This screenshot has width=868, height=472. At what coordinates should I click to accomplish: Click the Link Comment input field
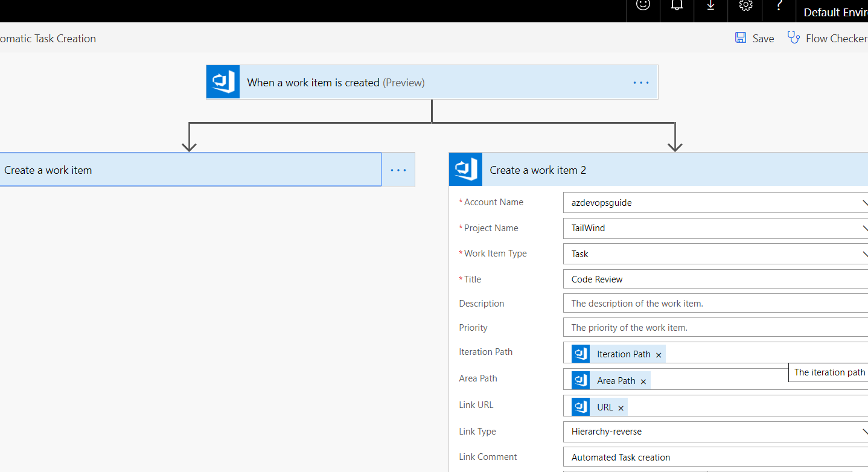716,458
